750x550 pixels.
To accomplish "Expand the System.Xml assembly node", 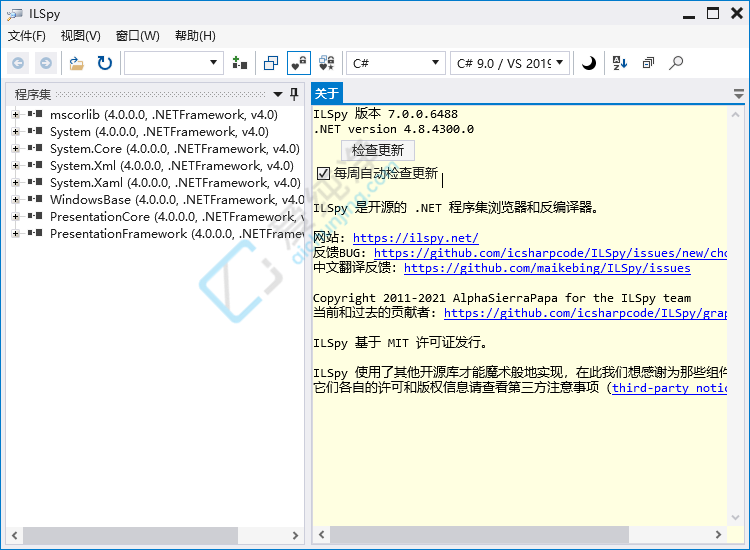I will tap(16, 165).
